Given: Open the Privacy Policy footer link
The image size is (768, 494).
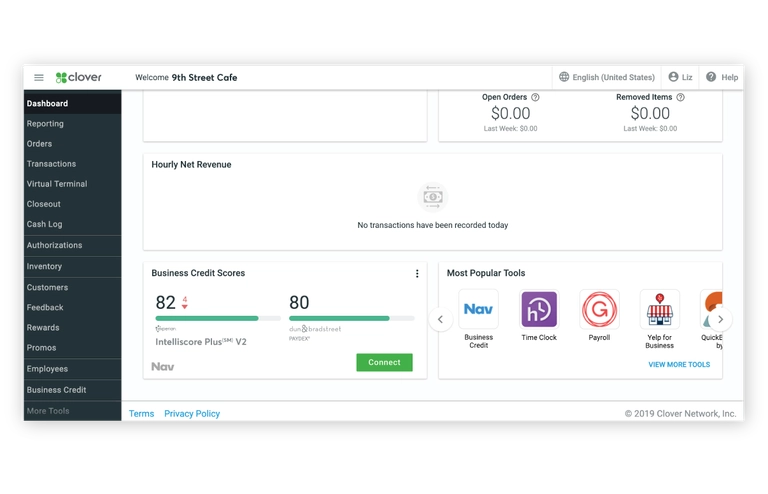Looking at the screenshot, I should coord(192,414).
